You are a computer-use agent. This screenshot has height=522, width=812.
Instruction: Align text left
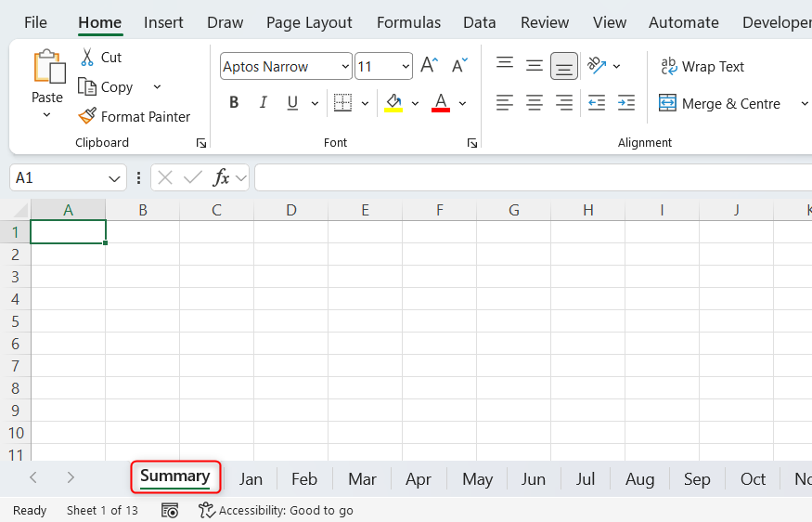point(505,103)
